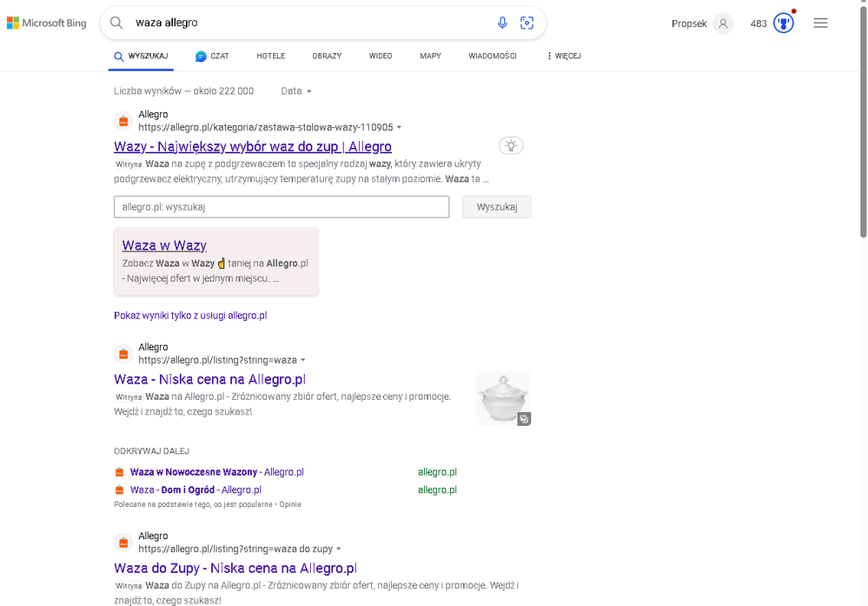Click 'Pokaż wyniki tylko z usługi allegro.pl'
The height and width of the screenshot is (606, 868).
point(190,316)
